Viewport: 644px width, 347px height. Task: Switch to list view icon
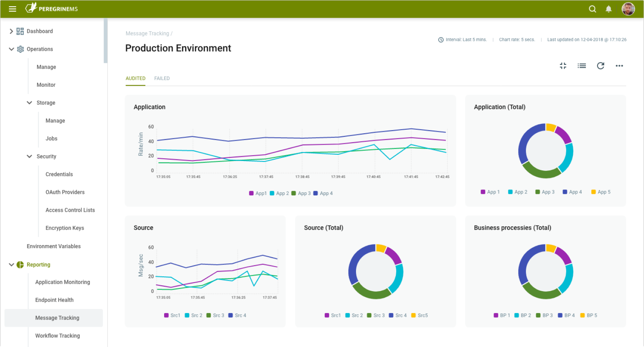tap(581, 66)
